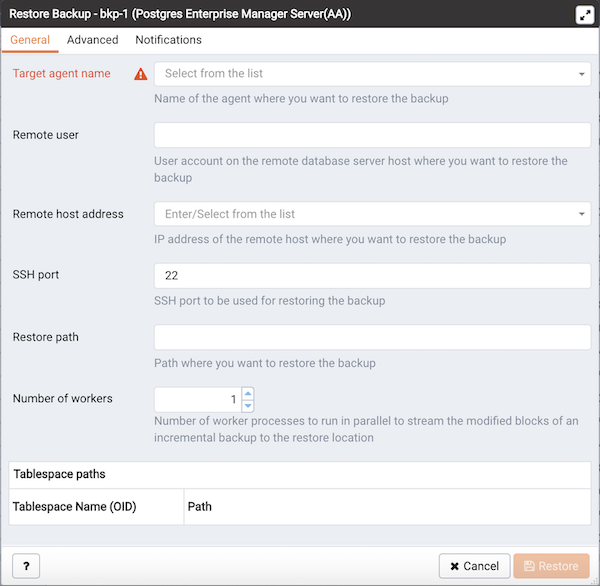
Task: Click the Number of workers field
Action: [197, 400]
